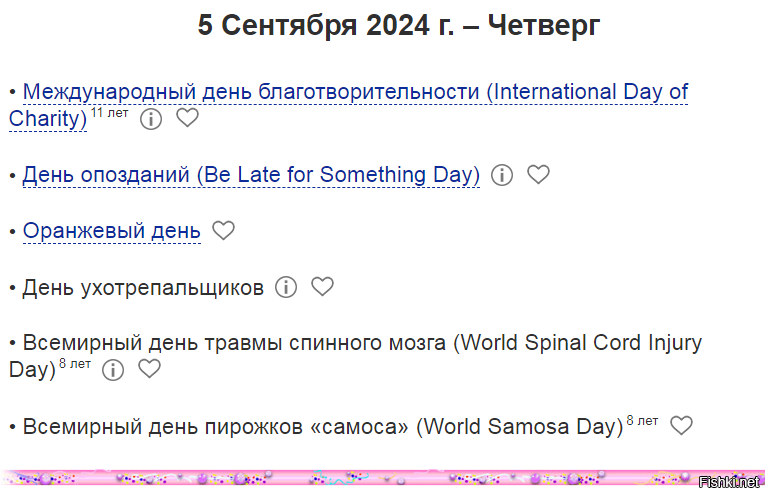The width and height of the screenshot is (765, 494).
Task: Click the 5 Сентября 2024 heading
Action: tap(399, 25)
